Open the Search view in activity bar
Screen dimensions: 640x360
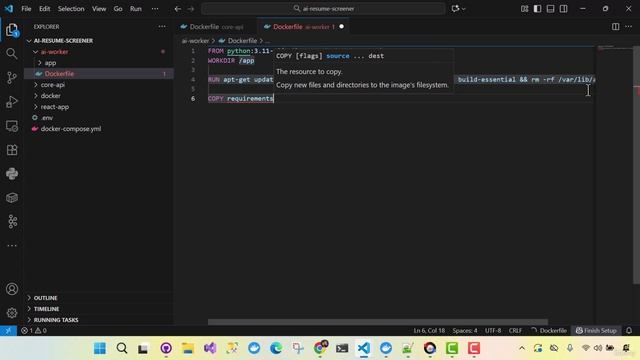coord(12,53)
